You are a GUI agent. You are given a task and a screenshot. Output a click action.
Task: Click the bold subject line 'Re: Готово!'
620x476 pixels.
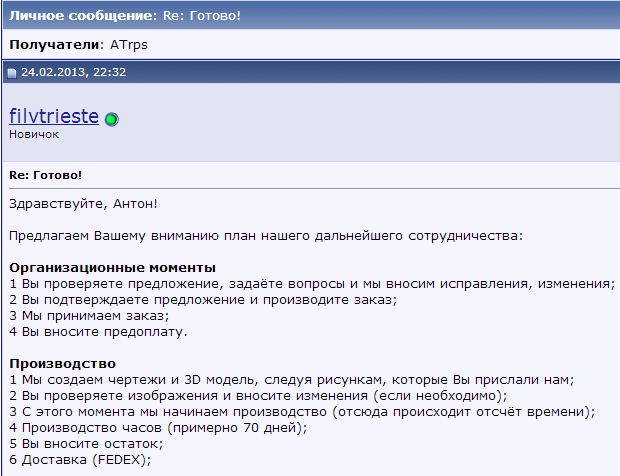coord(45,175)
